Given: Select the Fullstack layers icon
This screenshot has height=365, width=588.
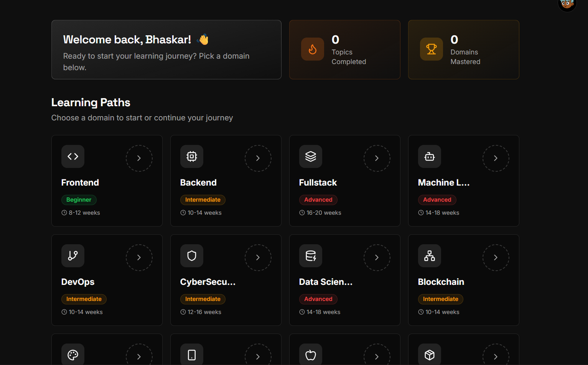Looking at the screenshot, I should (x=311, y=156).
